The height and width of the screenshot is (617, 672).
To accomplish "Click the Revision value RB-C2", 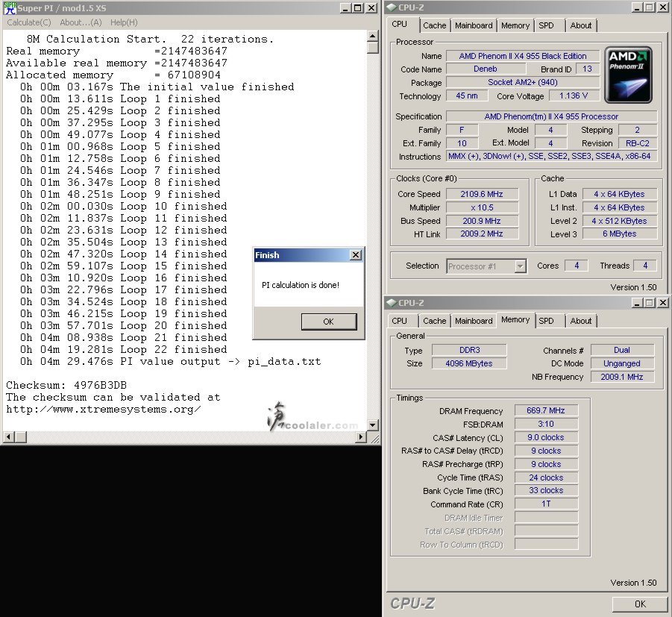I will tap(638, 143).
